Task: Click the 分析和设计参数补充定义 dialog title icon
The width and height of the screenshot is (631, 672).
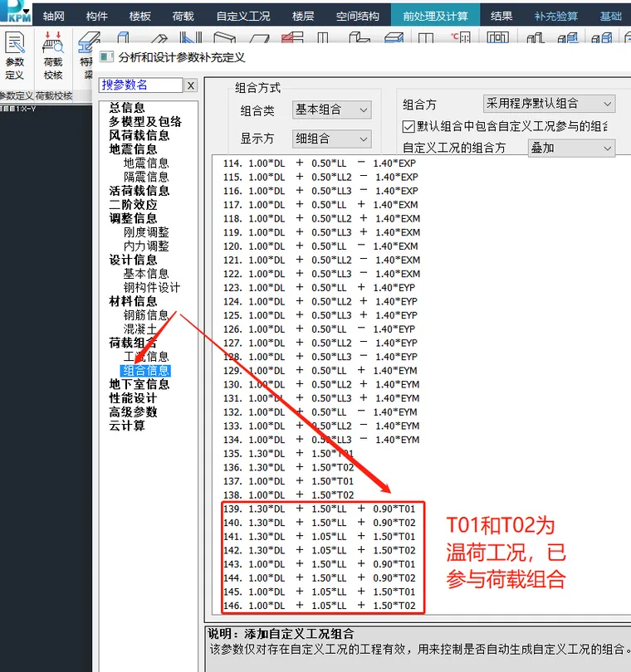Action: pos(106,56)
